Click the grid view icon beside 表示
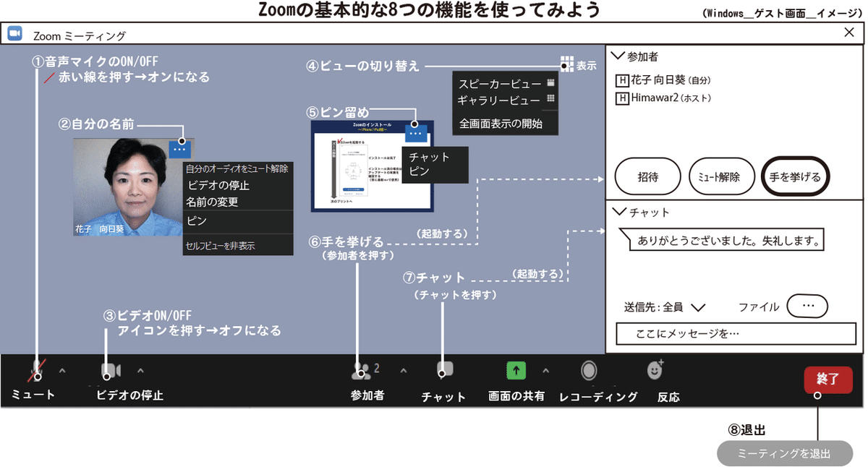 tap(567, 64)
